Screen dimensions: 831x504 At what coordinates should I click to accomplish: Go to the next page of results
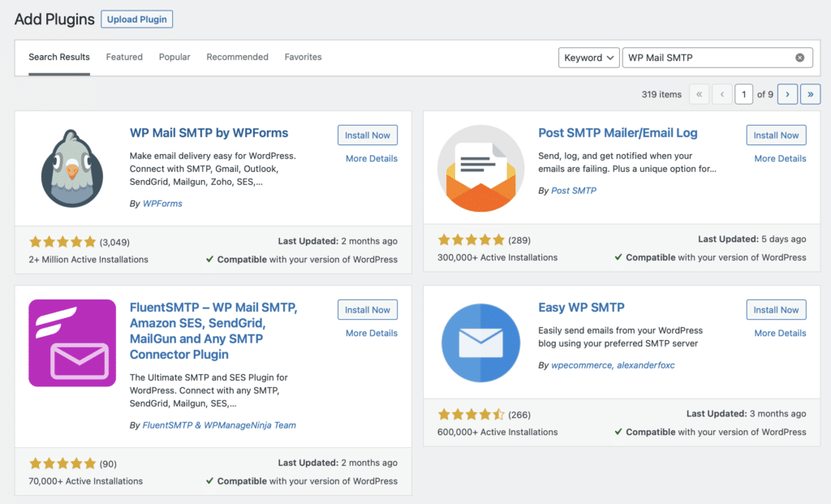(x=786, y=94)
